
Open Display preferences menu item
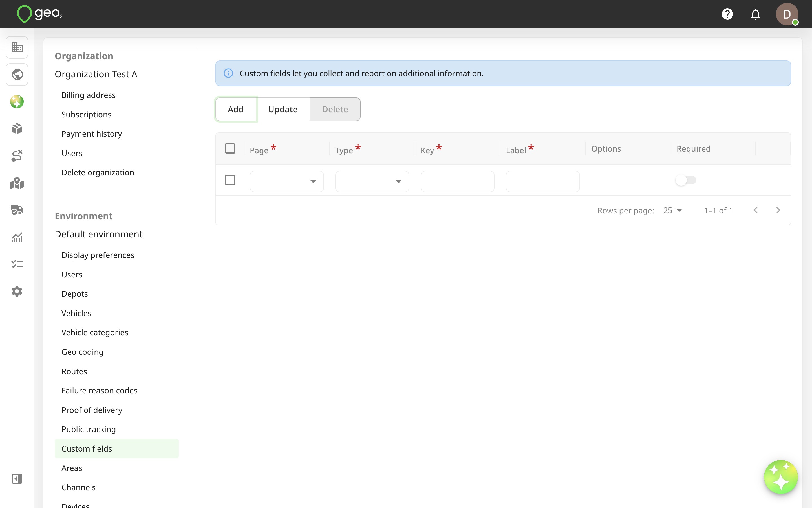click(98, 255)
